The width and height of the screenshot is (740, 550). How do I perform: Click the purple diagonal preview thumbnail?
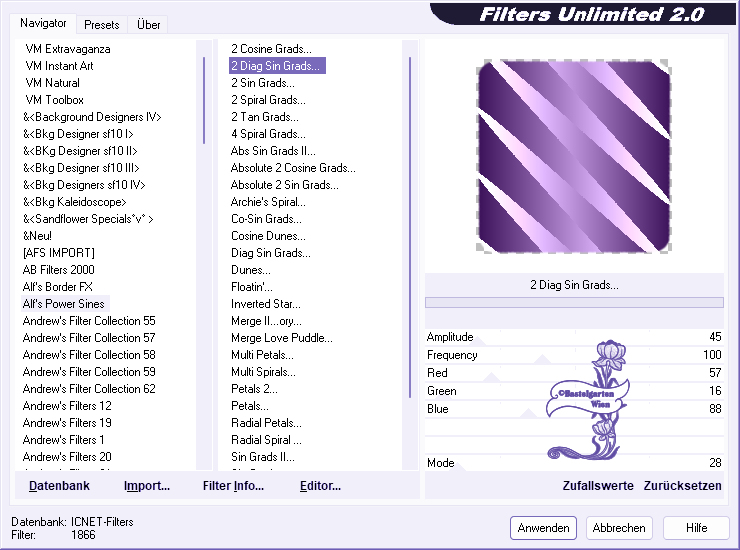(x=574, y=156)
